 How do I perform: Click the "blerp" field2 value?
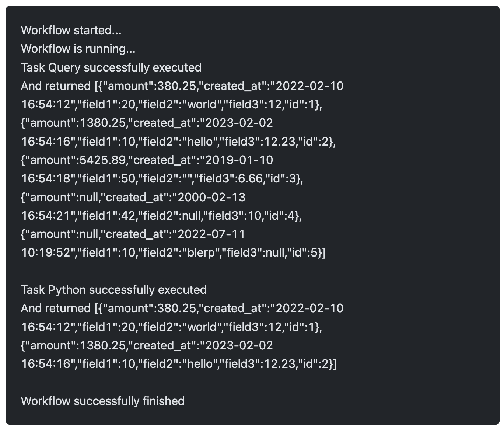(201, 253)
